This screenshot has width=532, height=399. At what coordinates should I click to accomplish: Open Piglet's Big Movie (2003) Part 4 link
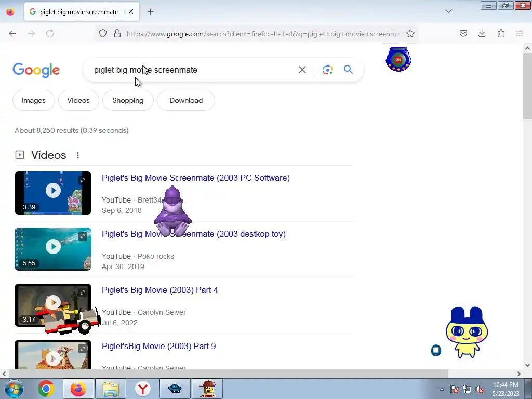click(x=160, y=290)
